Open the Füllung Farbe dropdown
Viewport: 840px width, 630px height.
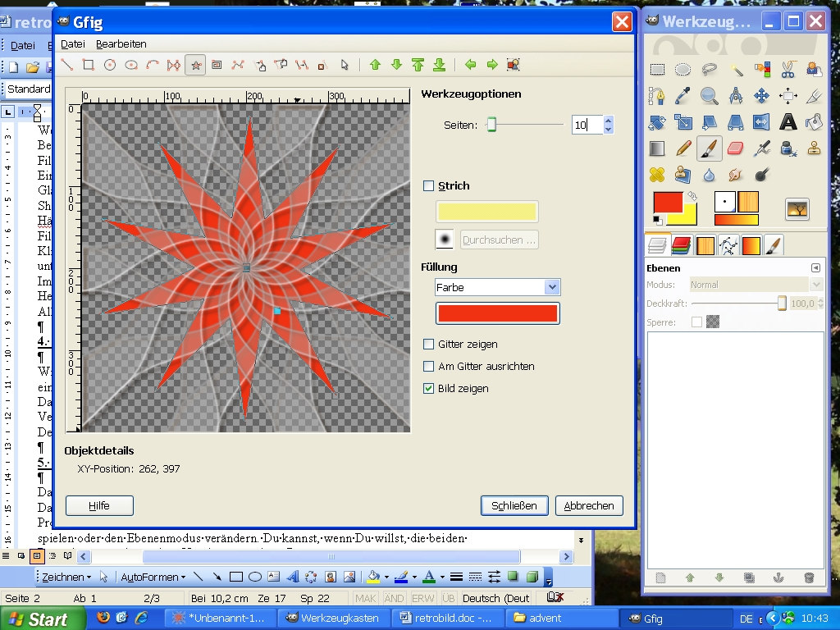498,287
